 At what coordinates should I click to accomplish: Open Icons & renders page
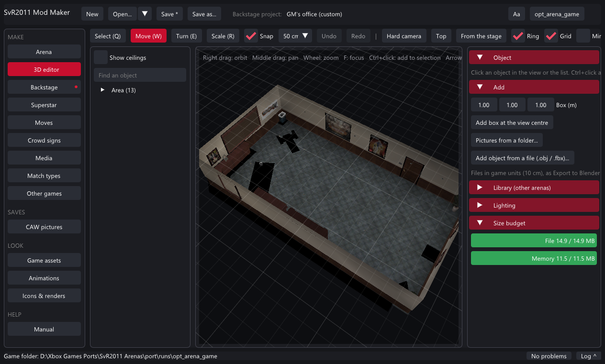[44, 296]
